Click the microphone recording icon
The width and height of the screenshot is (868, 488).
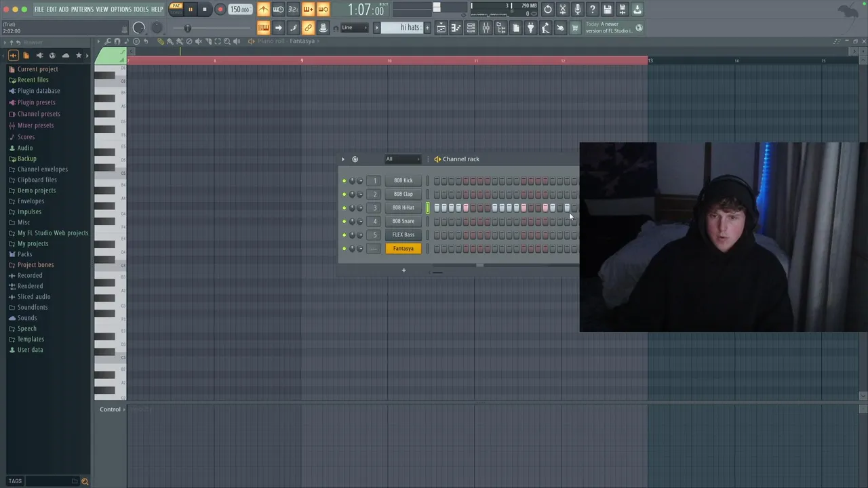coord(577,9)
